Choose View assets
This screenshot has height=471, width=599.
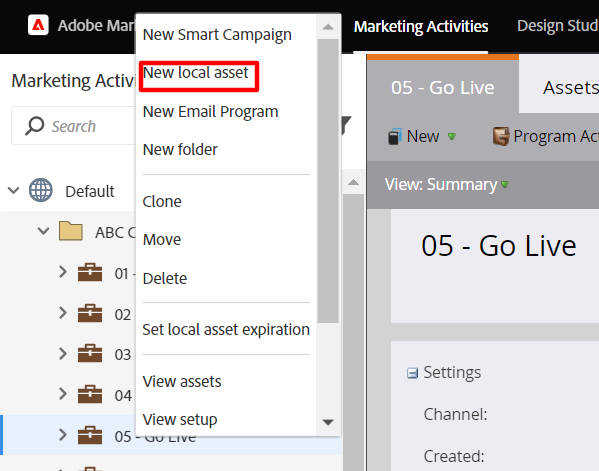pyautogui.click(x=182, y=382)
